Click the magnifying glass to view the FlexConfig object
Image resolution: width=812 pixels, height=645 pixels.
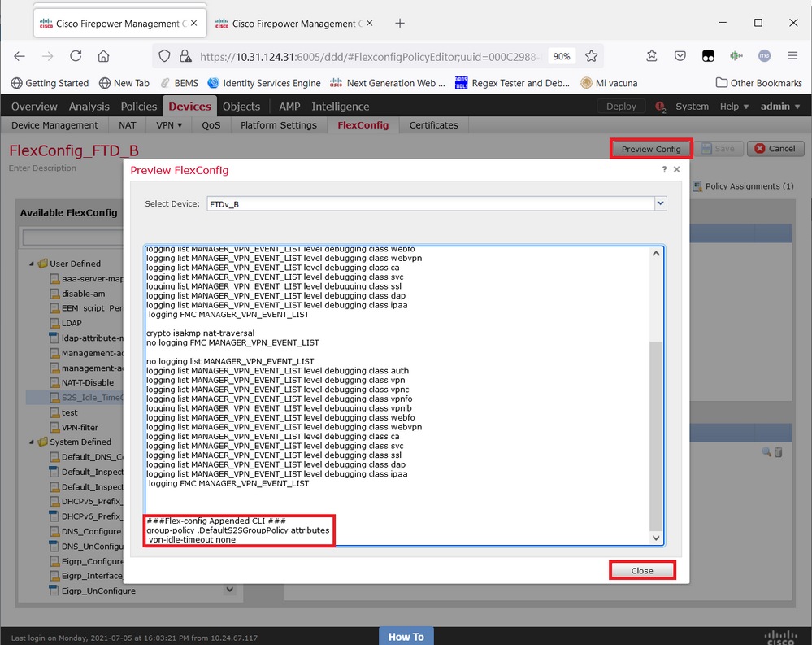tap(766, 451)
